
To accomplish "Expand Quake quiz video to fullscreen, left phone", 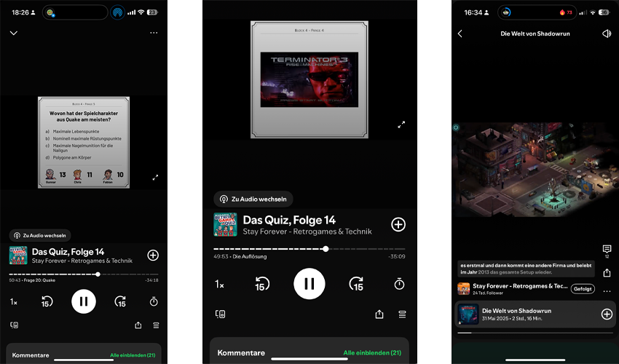I will coord(156,178).
